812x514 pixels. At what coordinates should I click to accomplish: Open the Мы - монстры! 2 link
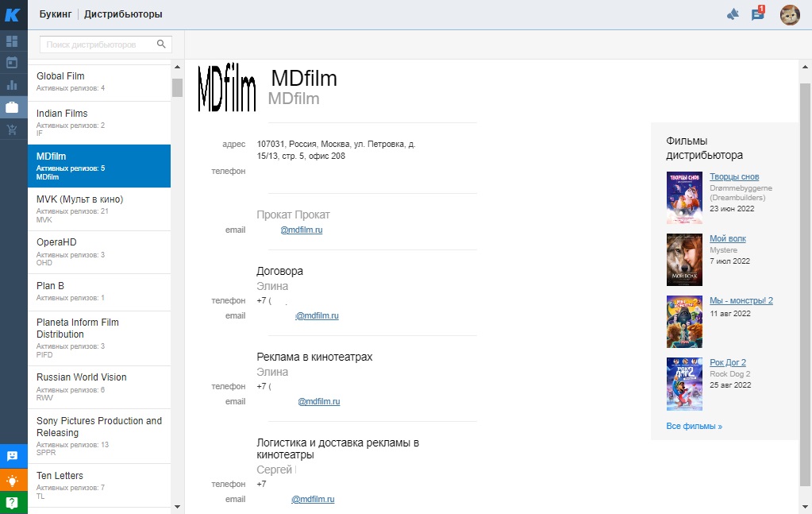(x=741, y=300)
